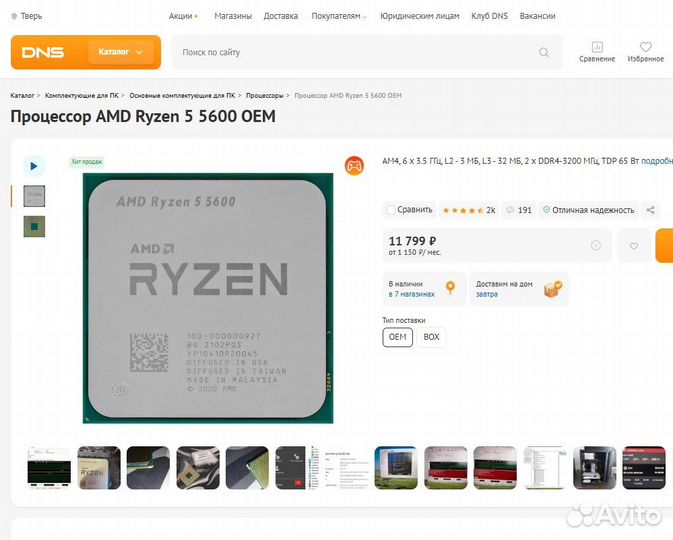Click the price info circle icon
Image resolution: width=673 pixels, height=540 pixels.
click(x=595, y=246)
